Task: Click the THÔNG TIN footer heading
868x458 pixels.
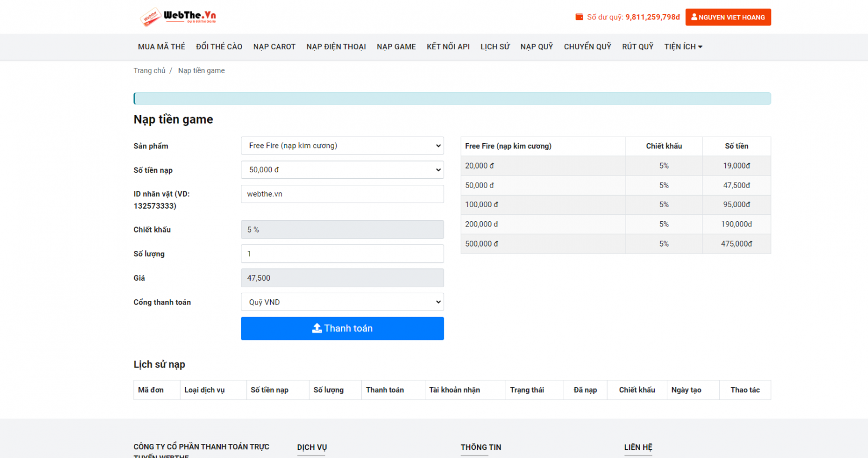Action: point(481,447)
